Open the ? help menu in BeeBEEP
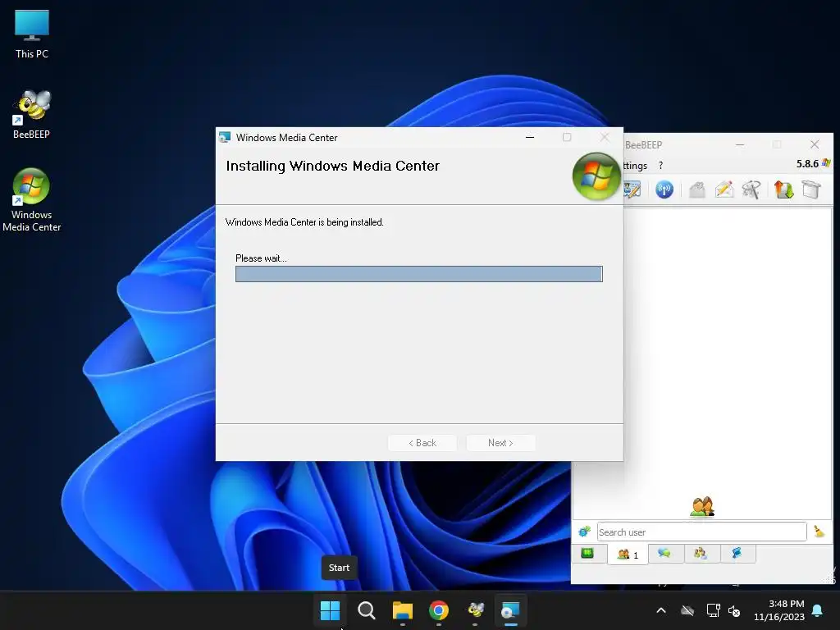Screen dimensions: 840x630 [660, 166]
